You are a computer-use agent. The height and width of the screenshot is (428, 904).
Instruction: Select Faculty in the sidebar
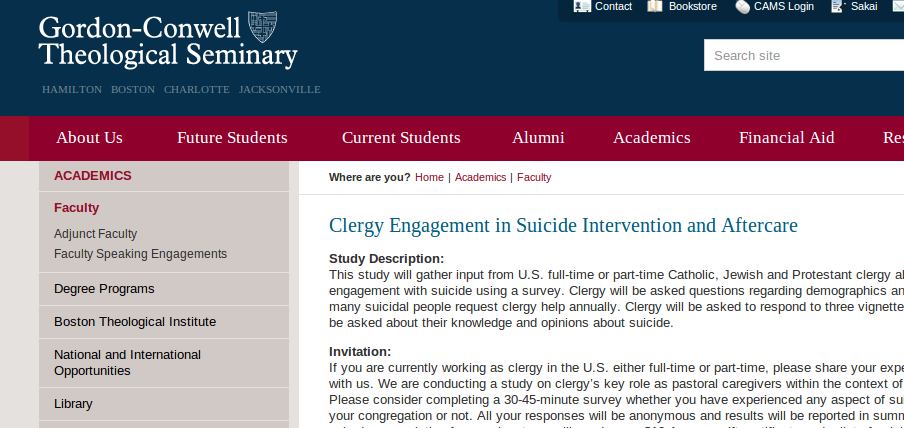77,208
